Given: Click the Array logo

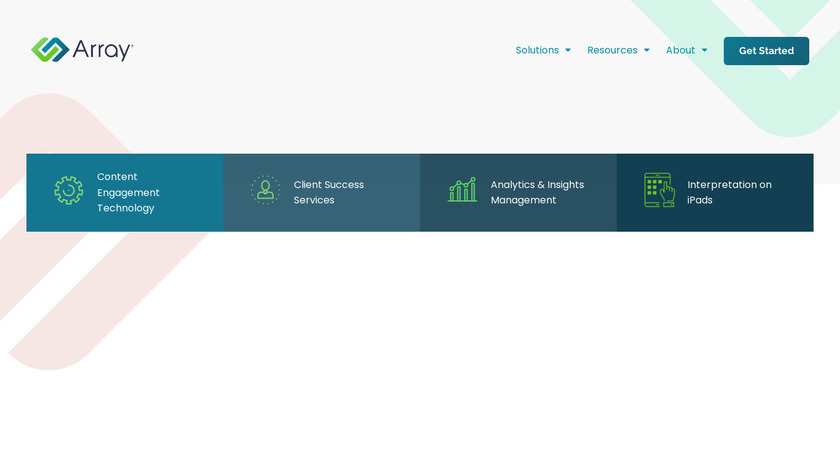Looking at the screenshot, I should click(x=82, y=50).
